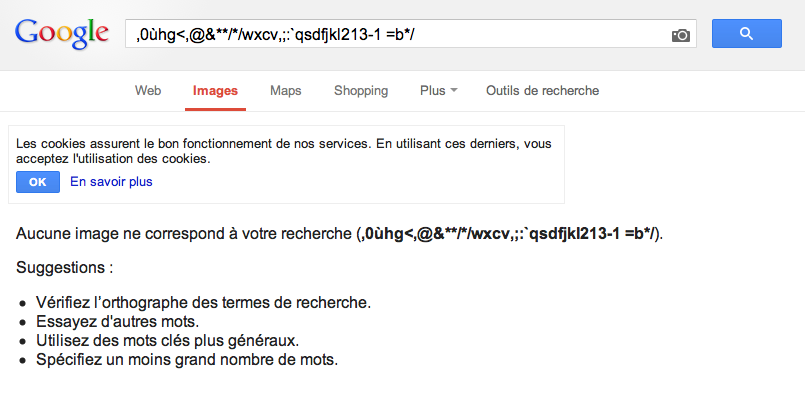The width and height of the screenshot is (805, 400).
Task: Follow the En savoir plus link
Action: click(x=111, y=182)
